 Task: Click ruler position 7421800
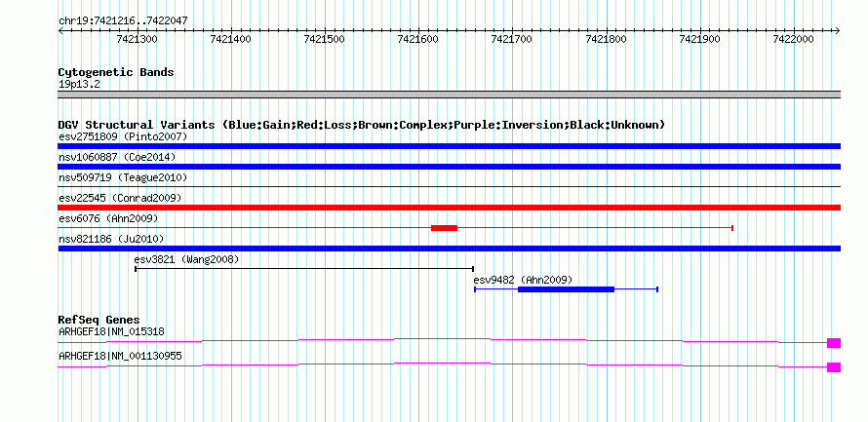[x=607, y=39]
